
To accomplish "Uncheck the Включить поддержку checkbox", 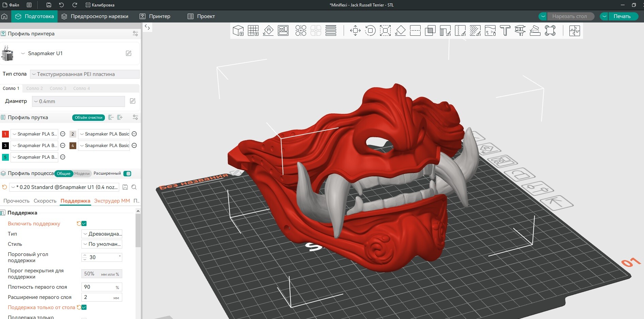I will (x=84, y=224).
